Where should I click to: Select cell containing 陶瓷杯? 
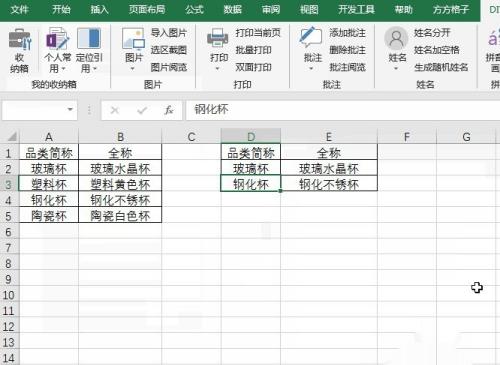[49, 216]
